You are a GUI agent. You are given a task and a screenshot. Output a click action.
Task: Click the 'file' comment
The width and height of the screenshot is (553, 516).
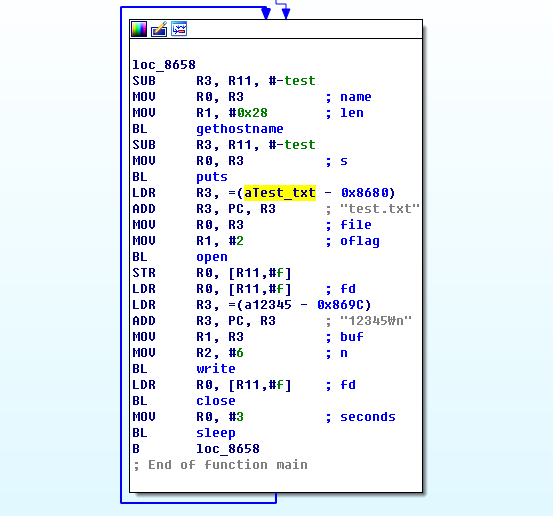pyautogui.click(x=356, y=225)
